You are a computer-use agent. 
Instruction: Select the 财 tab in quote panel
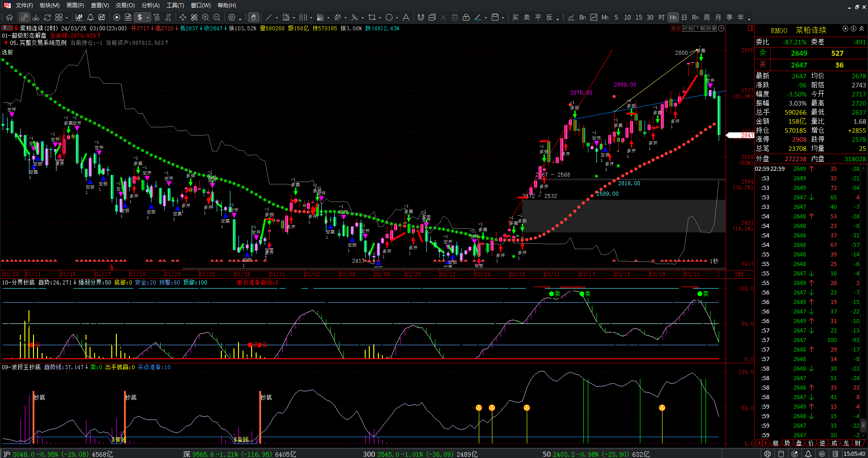coord(858,443)
